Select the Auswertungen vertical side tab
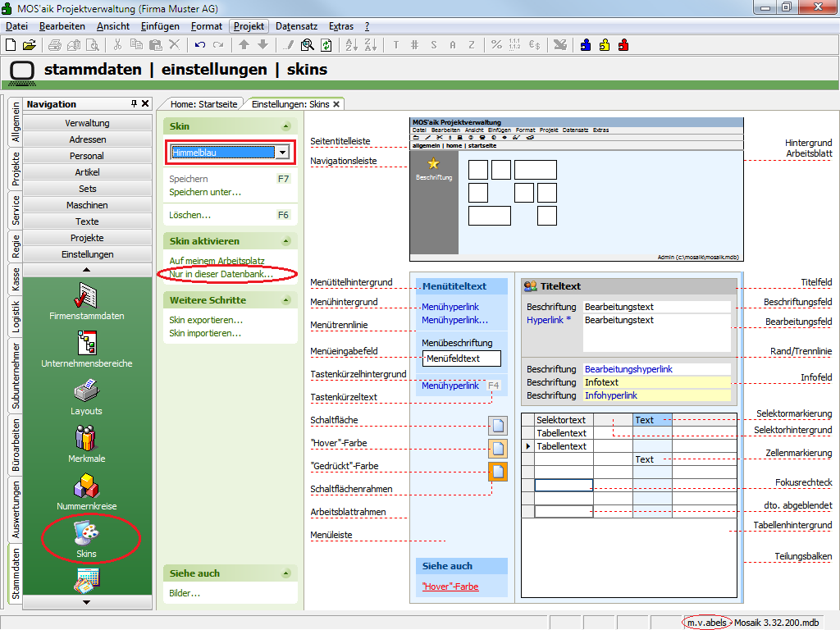 click(x=16, y=509)
